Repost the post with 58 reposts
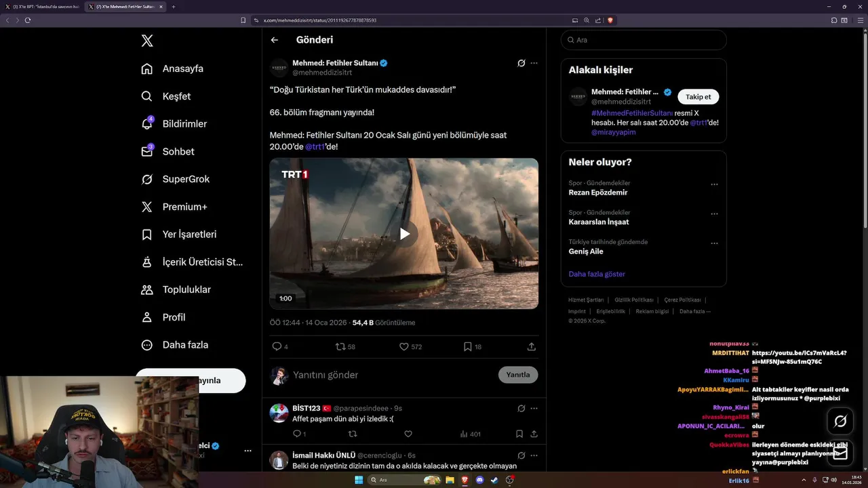This screenshot has height=488, width=868. (x=340, y=346)
